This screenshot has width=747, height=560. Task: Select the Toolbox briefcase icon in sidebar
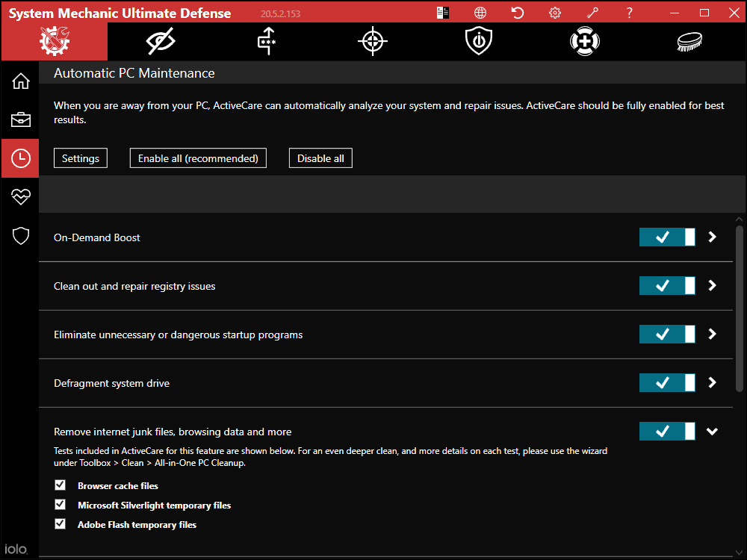coord(20,119)
